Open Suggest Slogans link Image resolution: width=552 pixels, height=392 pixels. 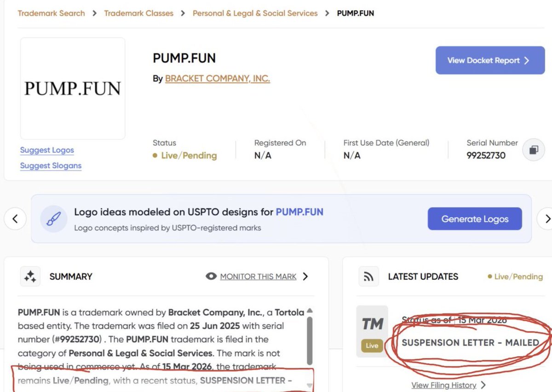tap(51, 166)
